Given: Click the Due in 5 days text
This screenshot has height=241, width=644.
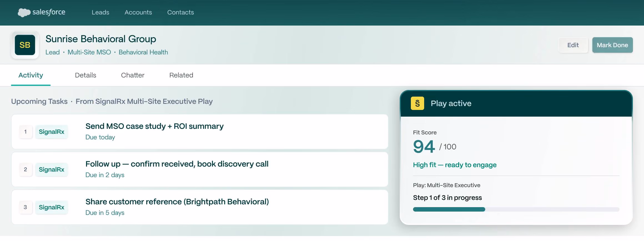Looking at the screenshot, I should point(105,213).
